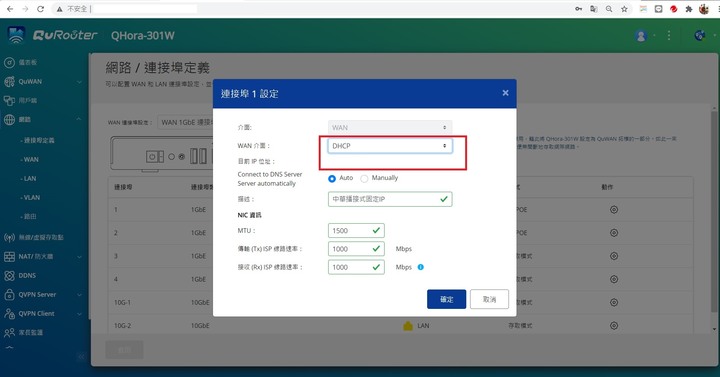This screenshot has height=377, width=720.
Task: Click the wireless access point icon
Action: 9,237
